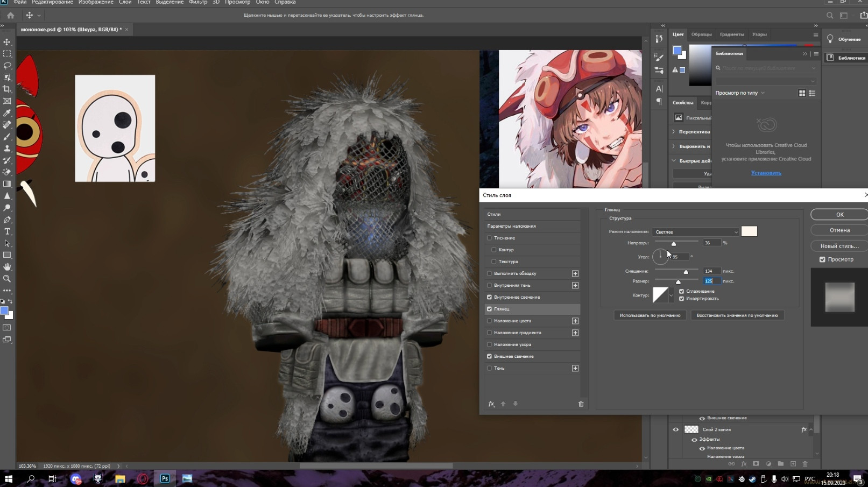The image size is (868, 487).
Task: Click the Отмена button
Action: (x=839, y=230)
